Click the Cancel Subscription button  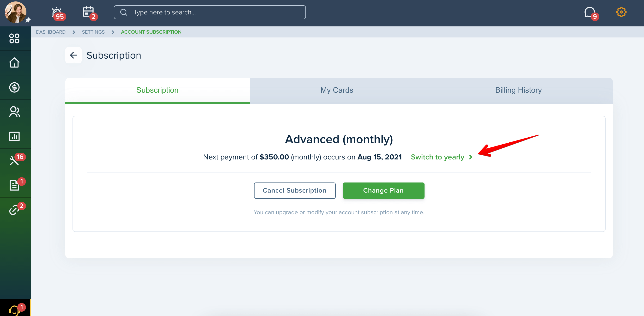[294, 190]
